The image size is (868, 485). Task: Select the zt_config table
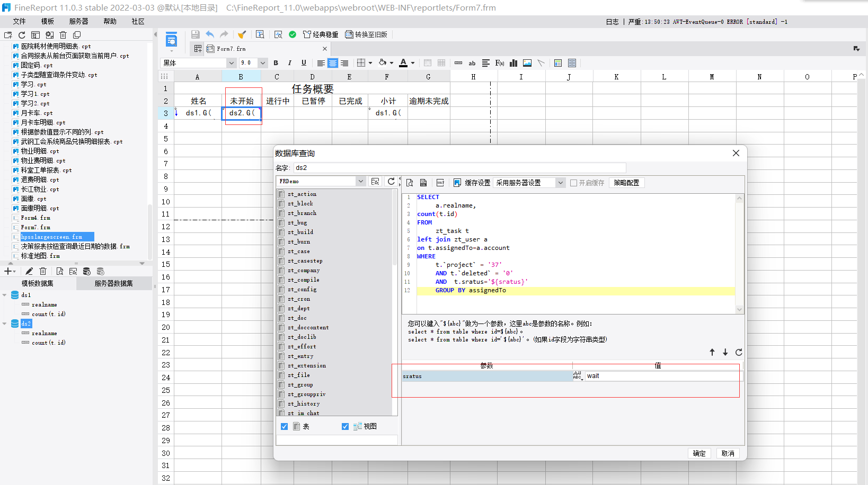click(302, 290)
